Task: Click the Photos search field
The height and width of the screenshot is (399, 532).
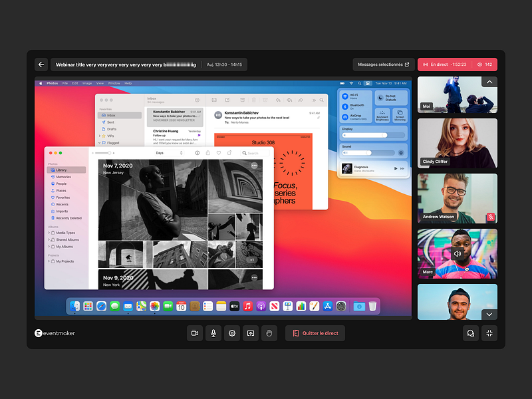Action: pos(255,153)
